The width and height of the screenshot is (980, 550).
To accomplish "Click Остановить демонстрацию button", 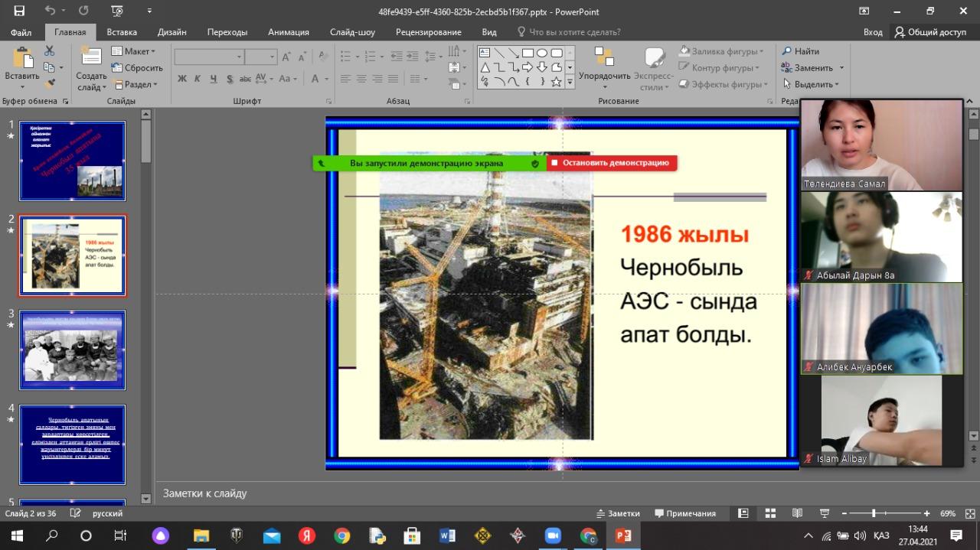I will tap(611, 163).
